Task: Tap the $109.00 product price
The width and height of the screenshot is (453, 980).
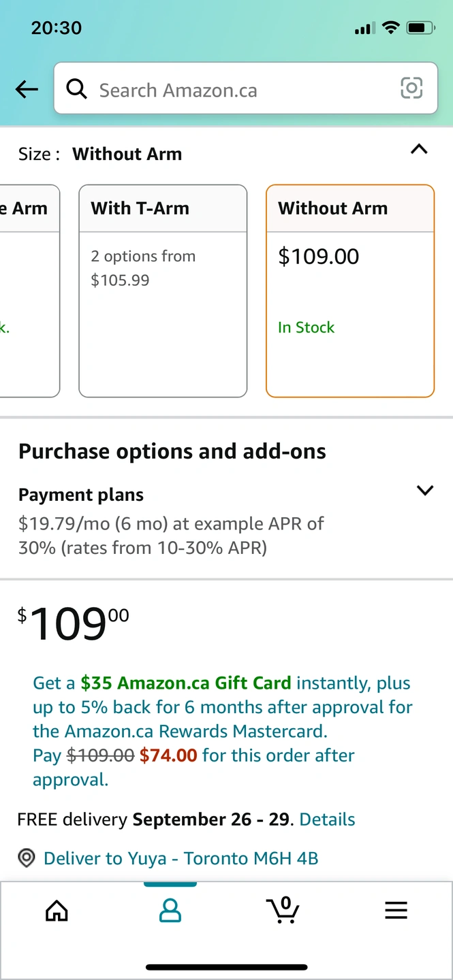Action: (x=73, y=624)
